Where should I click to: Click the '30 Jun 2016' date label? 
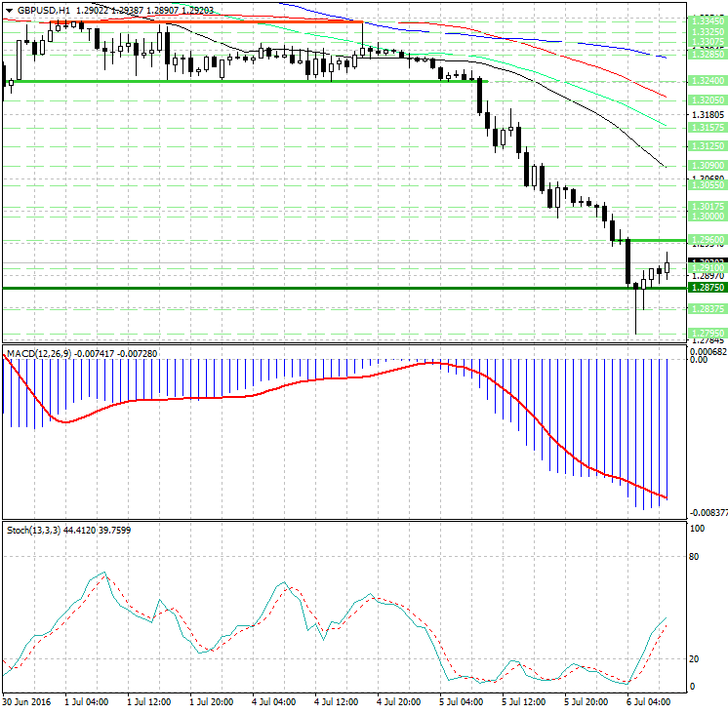pyautogui.click(x=26, y=701)
